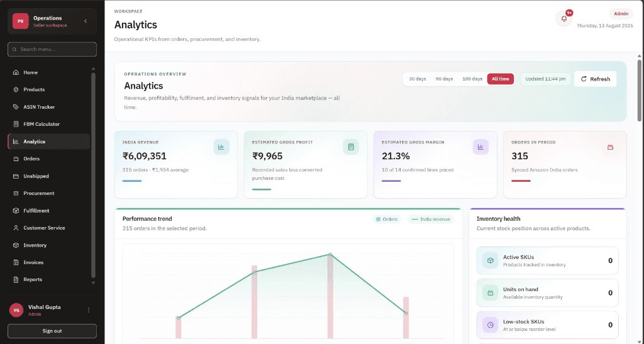Click the sidebar menu scrollbar
Viewport: 644px width, 344px height.
93,174
